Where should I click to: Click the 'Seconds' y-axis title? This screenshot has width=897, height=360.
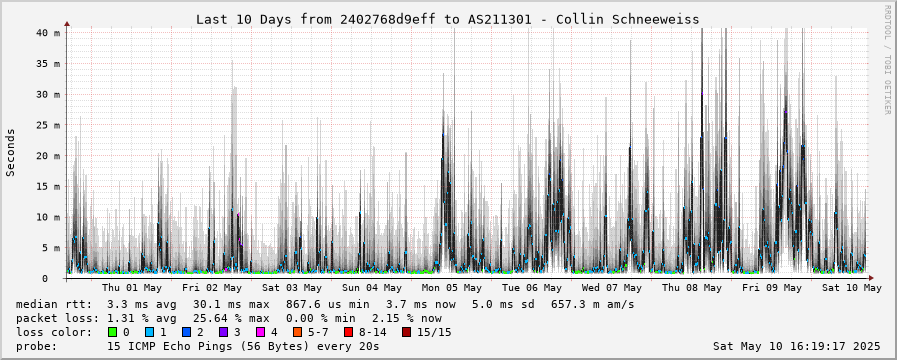(x=11, y=152)
